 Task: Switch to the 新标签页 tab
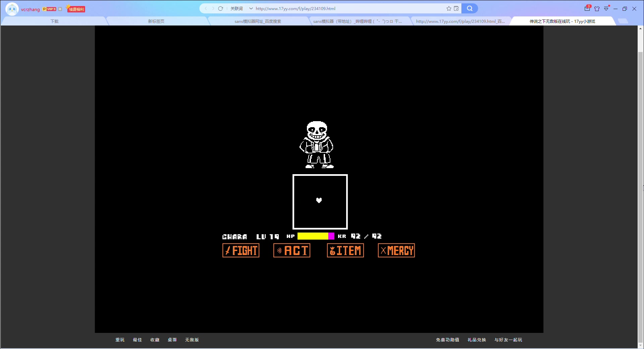tap(156, 21)
